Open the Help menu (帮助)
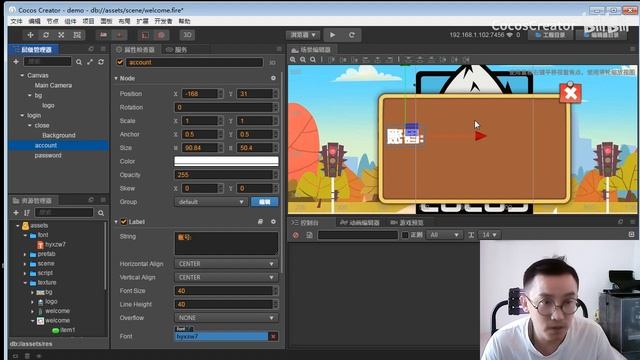This screenshot has height=360, width=640. click(x=184, y=21)
